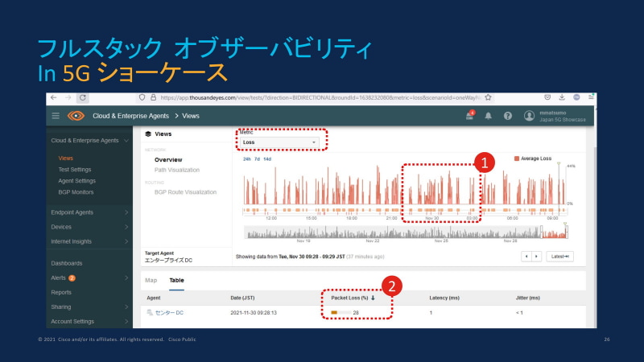Click the ThousandEyes eye logo
The width and height of the screenshot is (644, 362).
(76, 116)
